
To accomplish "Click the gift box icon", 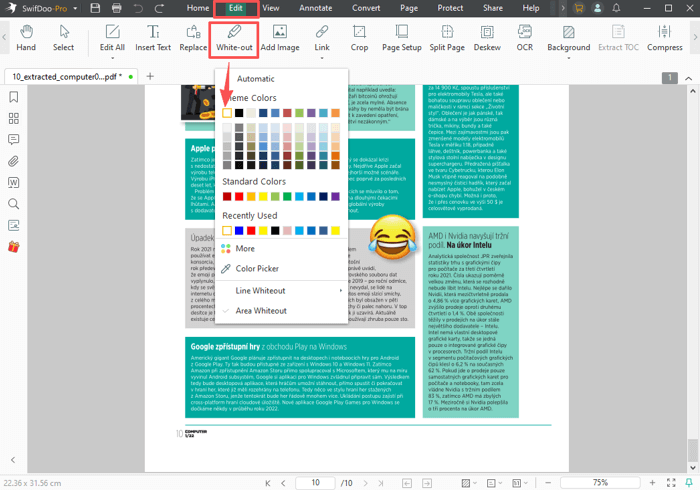I will coord(14,247).
